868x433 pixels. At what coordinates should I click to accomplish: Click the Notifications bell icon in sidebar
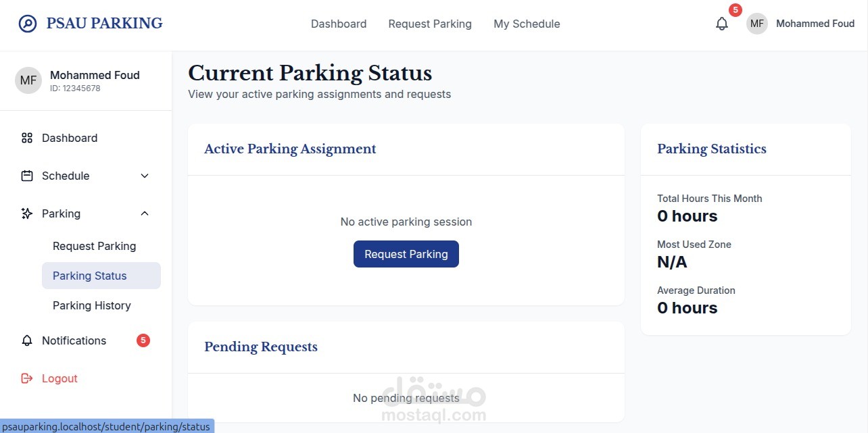pos(27,340)
